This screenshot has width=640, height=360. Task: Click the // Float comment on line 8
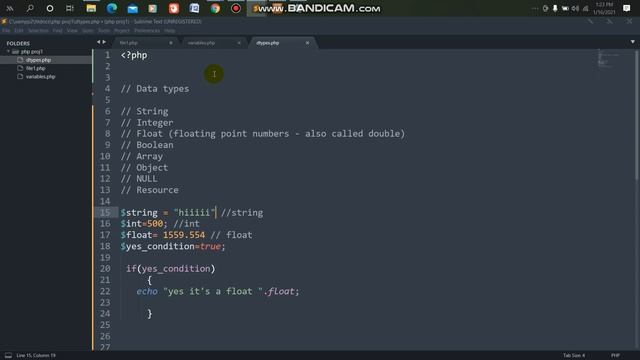[263, 134]
